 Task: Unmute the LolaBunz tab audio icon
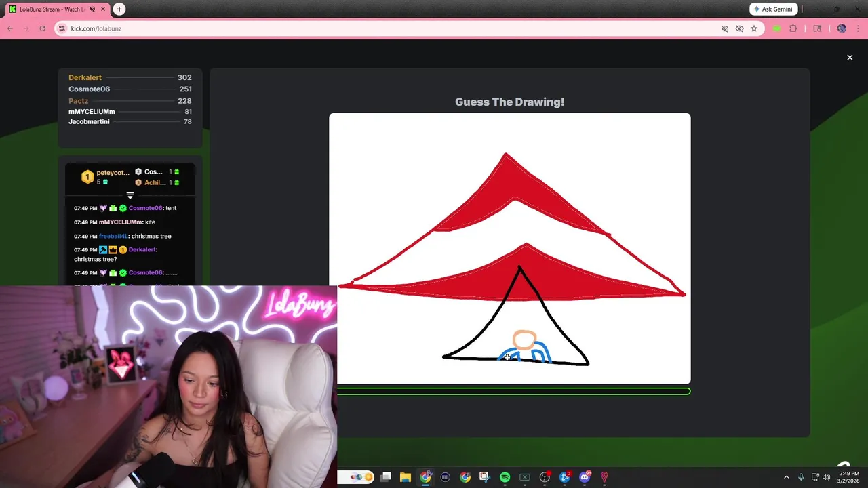click(x=92, y=9)
